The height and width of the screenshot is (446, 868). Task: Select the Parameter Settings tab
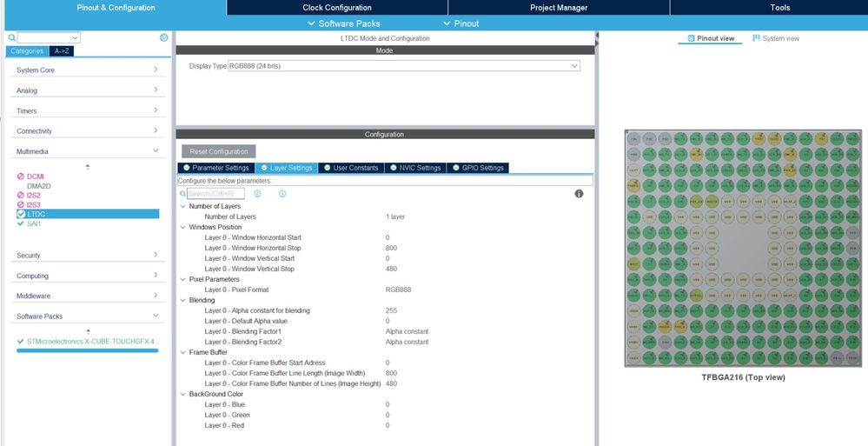[x=215, y=168]
